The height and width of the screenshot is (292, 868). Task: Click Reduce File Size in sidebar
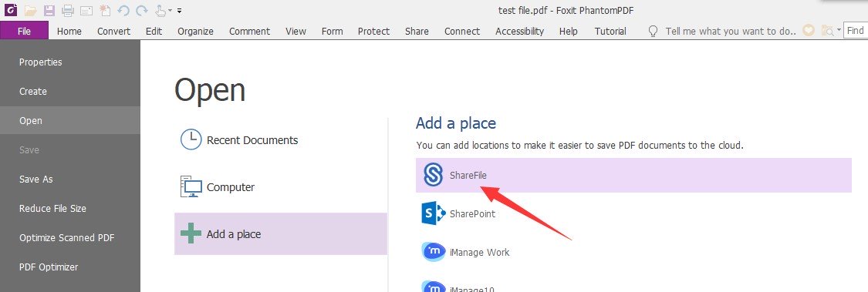coord(52,209)
